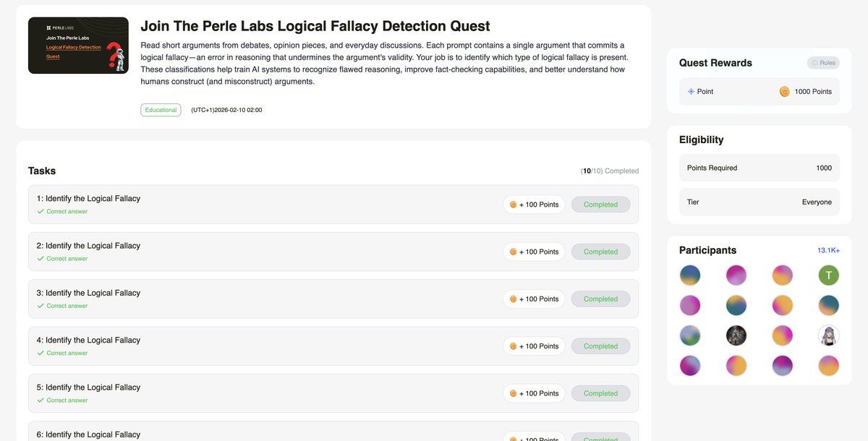868x441 pixels.
Task: Click the coin icon beside 1000 Points
Action: (784, 92)
